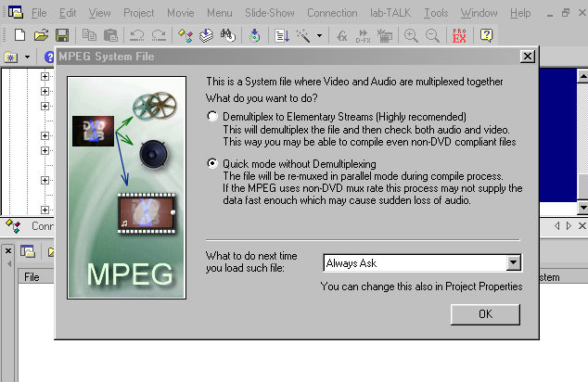Click the MPEG illustration image in dialog
Image resolution: width=588 pixels, height=382 pixels.
coord(127,187)
